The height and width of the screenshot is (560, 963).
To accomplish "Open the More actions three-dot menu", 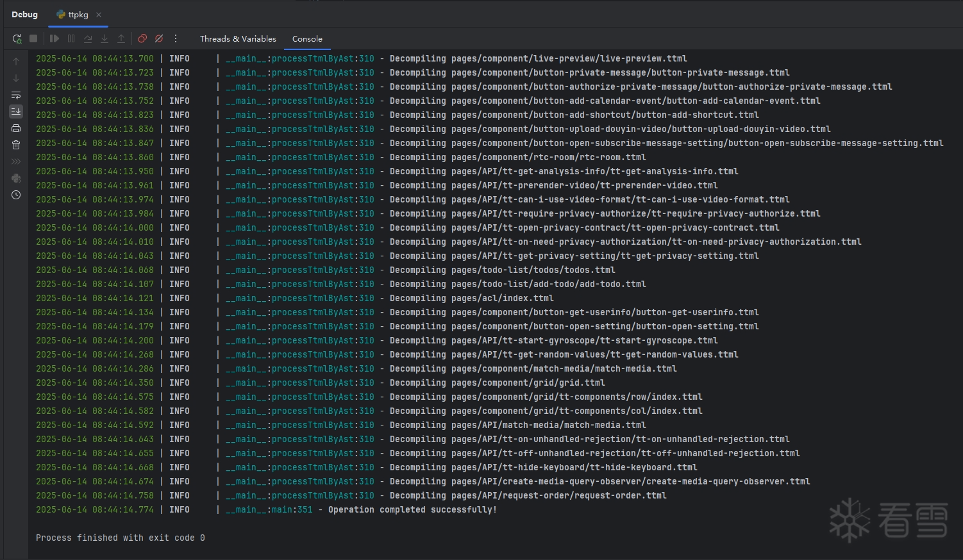I will [x=176, y=38].
